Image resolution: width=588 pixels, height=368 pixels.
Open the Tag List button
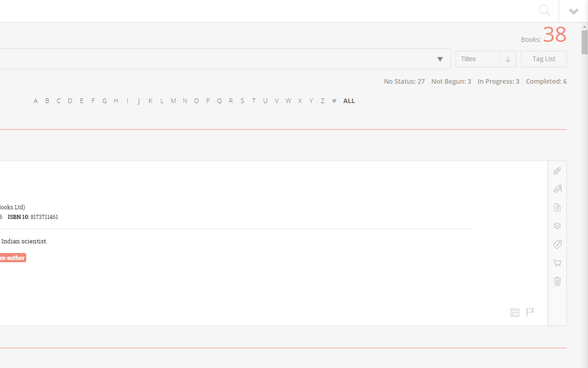[544, 59]
